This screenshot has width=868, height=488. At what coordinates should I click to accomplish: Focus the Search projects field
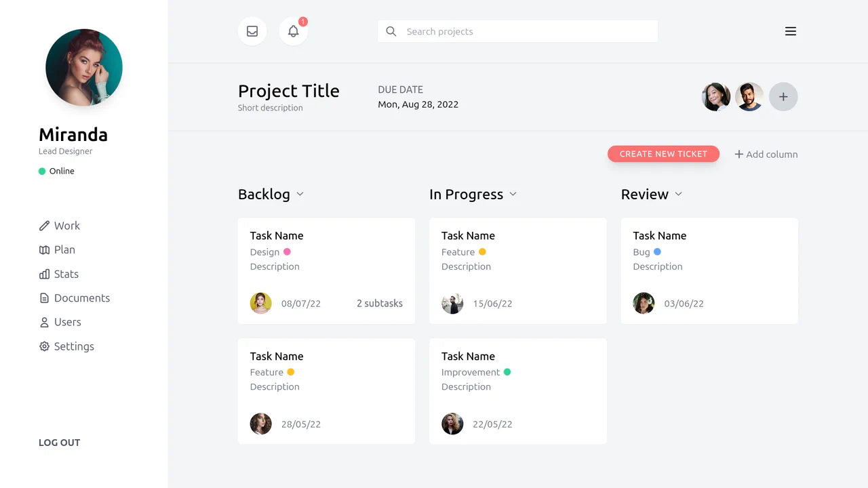[517, 31]
